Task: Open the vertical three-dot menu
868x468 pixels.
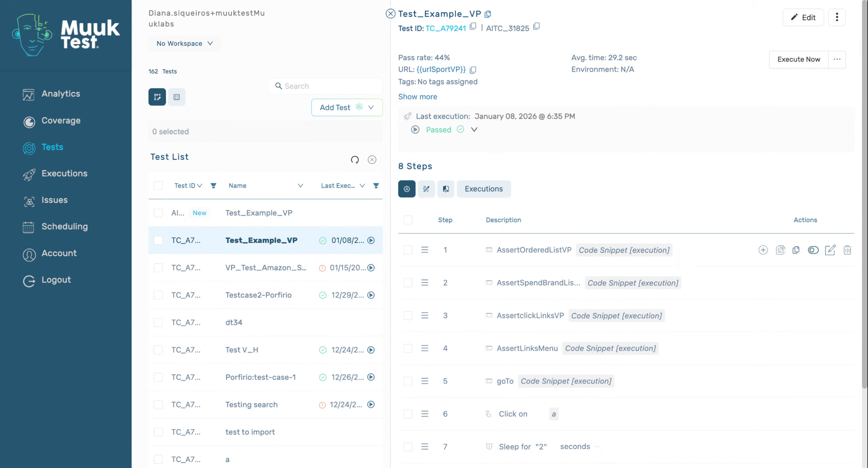Action: [837, 17]
